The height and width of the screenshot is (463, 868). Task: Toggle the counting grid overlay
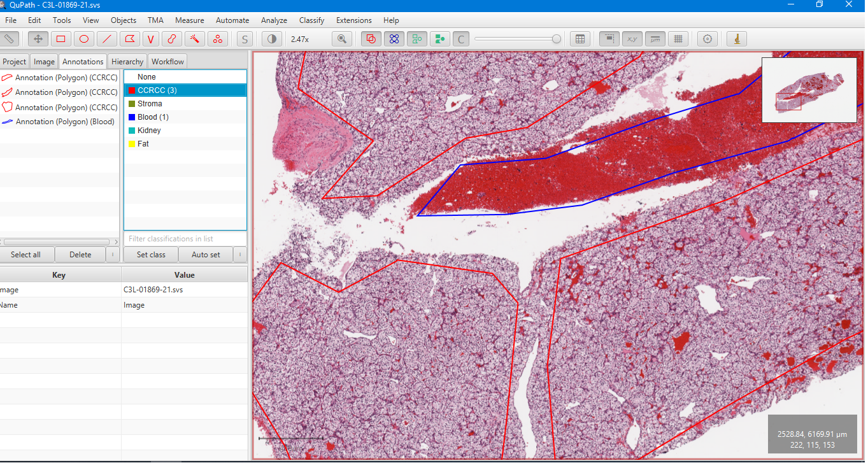click(x=678, y=39)
